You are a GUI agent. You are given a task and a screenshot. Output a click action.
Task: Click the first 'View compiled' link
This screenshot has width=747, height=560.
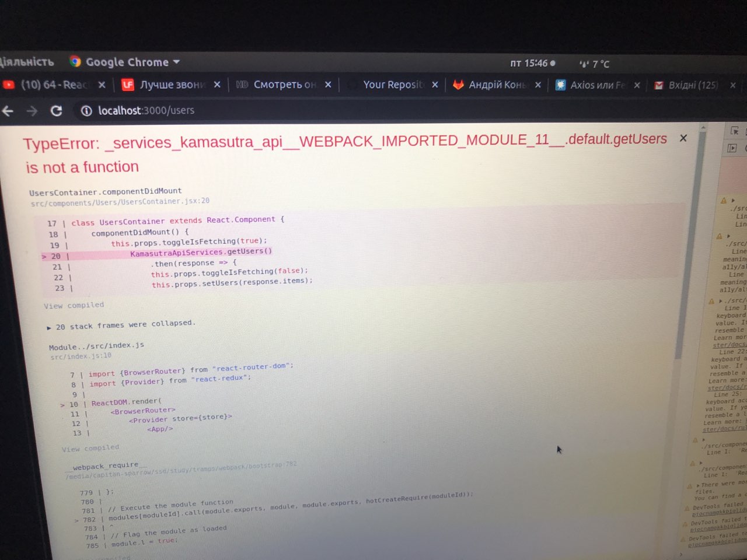pyautogui.click(x=74, y=306)
